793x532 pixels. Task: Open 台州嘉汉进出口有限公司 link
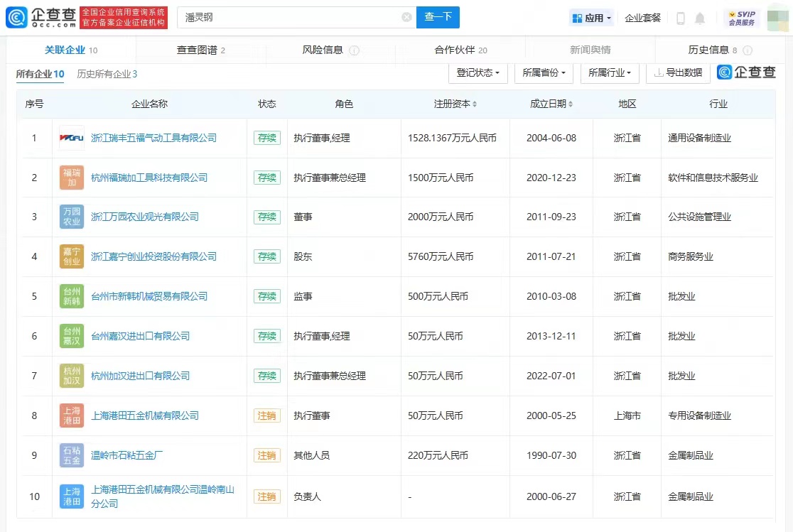point(140,336)
